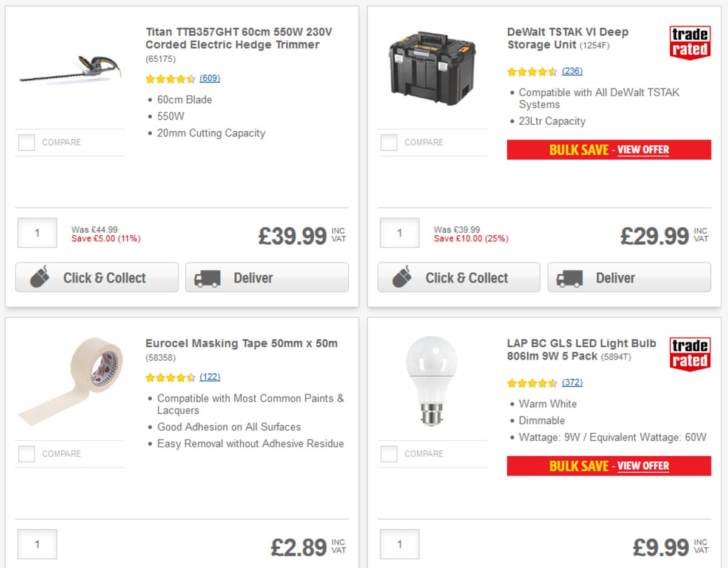Image resolution: width=728 pixels, height=568 pixels.
Task: Open the VIEW OFFER link for DeWalt bulk save
Action: click(x=643, y=150)
